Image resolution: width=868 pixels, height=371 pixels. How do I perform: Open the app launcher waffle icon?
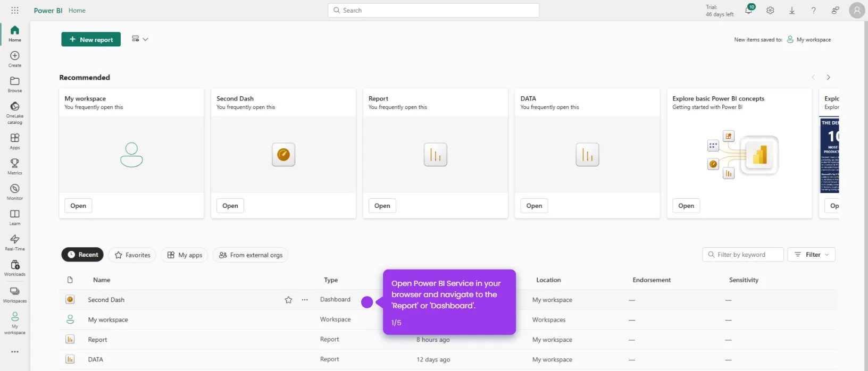15,10
